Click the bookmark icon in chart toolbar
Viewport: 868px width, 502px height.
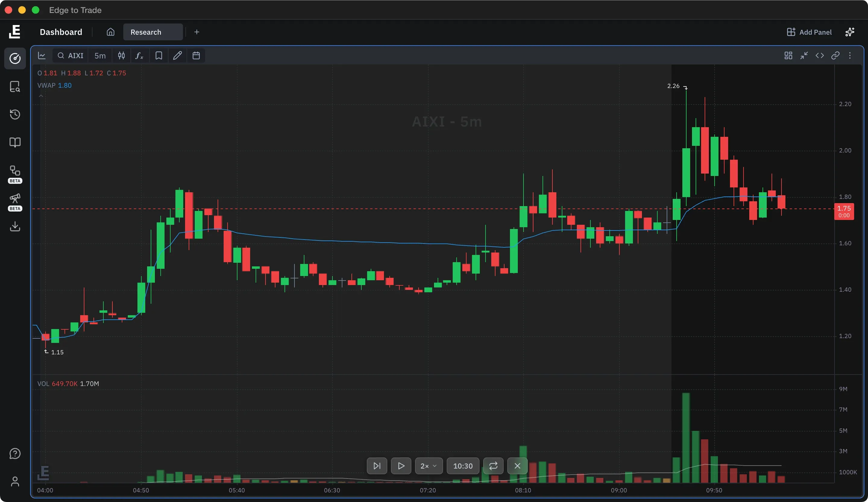pos(159,55)
